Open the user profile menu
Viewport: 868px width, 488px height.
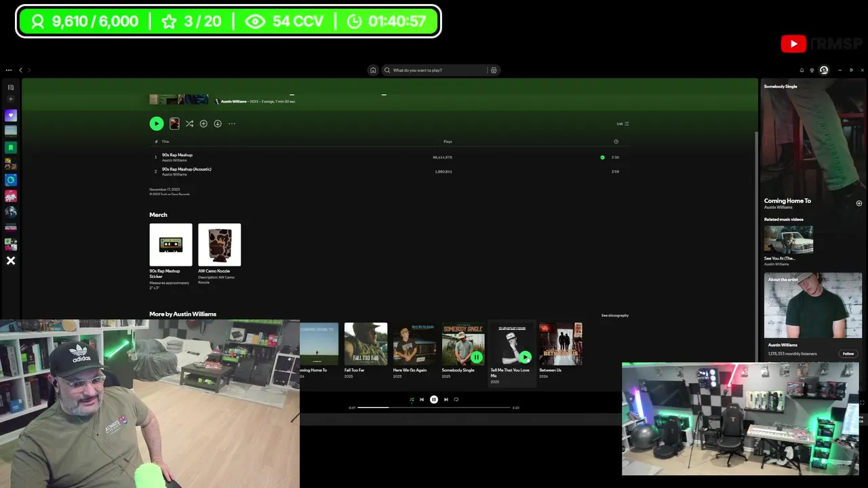[x=824, y=70]
